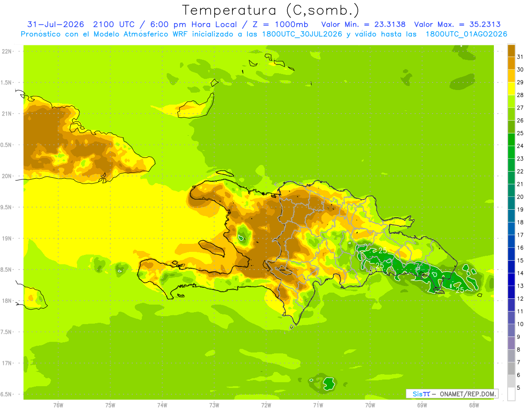Image resolution: width=532 pixels, height=411 pixels.
Task: Click longitude label '75W'
Action: point(110,405)
